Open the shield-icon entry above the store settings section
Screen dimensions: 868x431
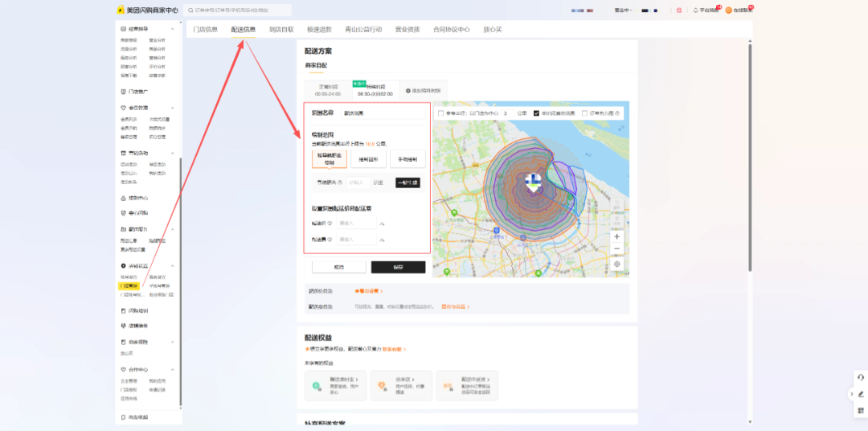[134, 213]
